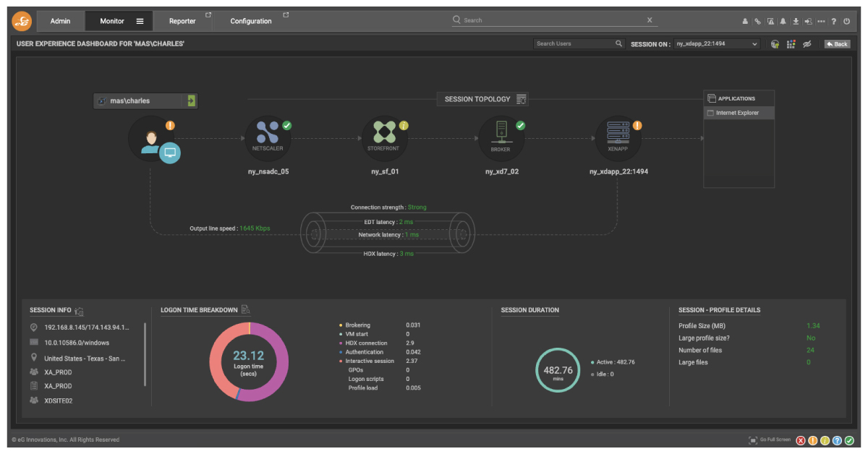868x454 pixels.
Task: Click the Applications panel header
Action: point(739,98)
